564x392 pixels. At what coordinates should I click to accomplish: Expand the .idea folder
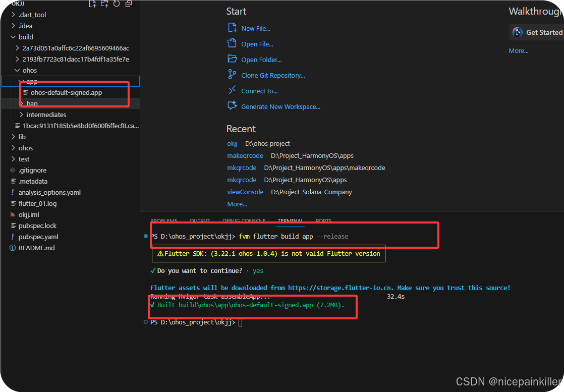pyautogui.click(x=13, y=26)
